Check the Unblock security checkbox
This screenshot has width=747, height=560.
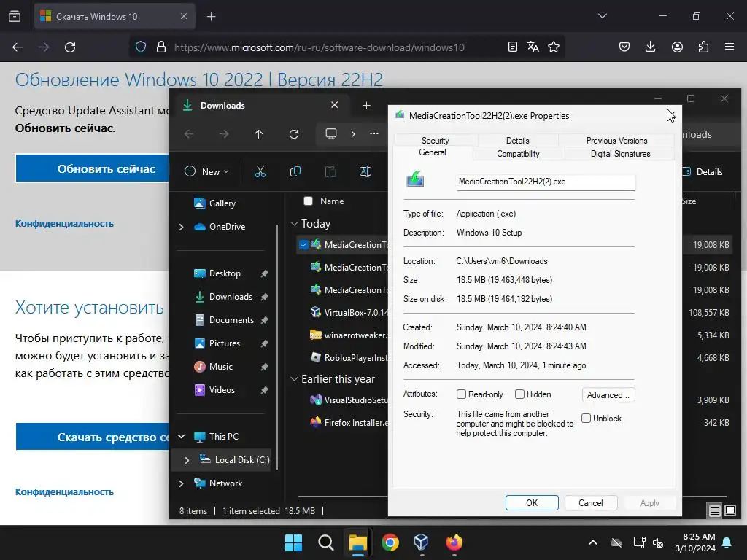tap(586, 418)
